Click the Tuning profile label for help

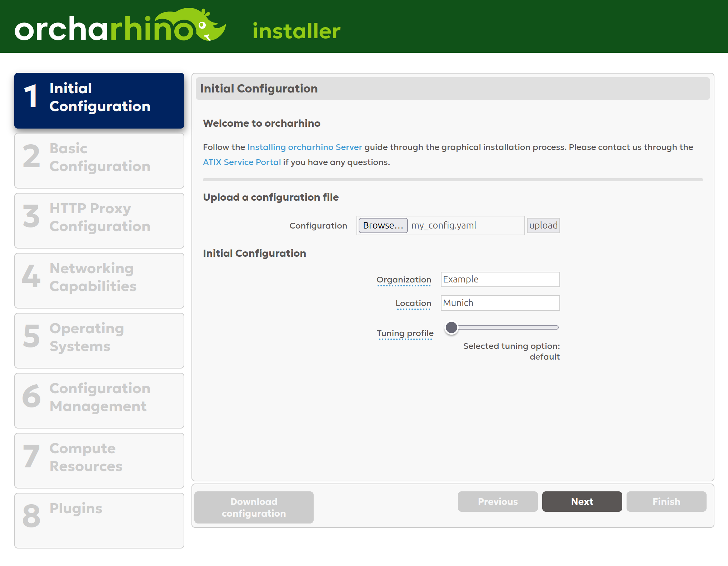[405, 333]
